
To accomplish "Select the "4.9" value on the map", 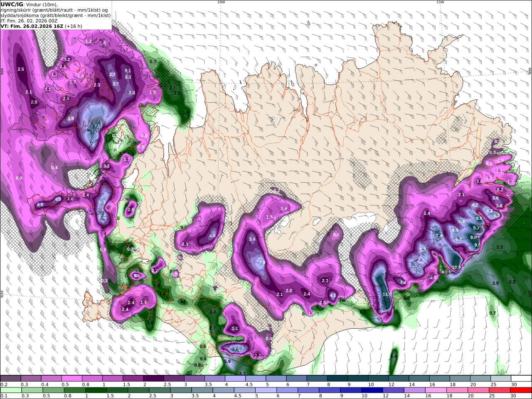I will [262, 263].
